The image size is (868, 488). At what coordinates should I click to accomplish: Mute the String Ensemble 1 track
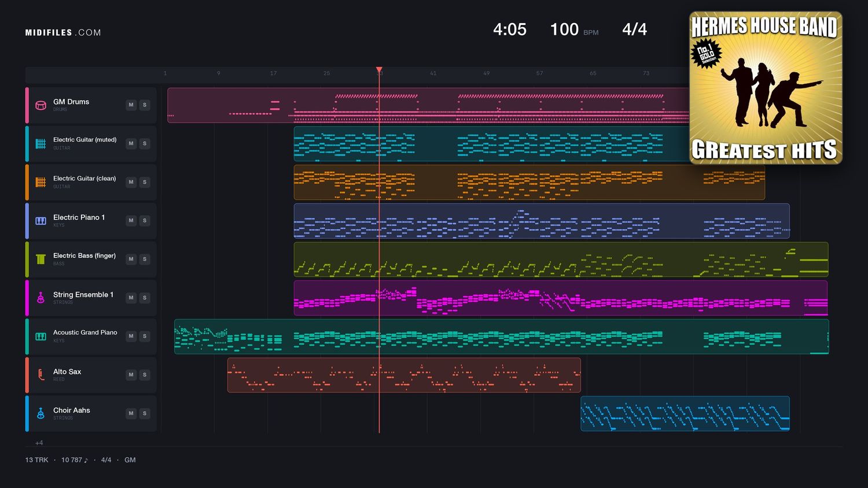pyautogui.click(x=131, y=298)
